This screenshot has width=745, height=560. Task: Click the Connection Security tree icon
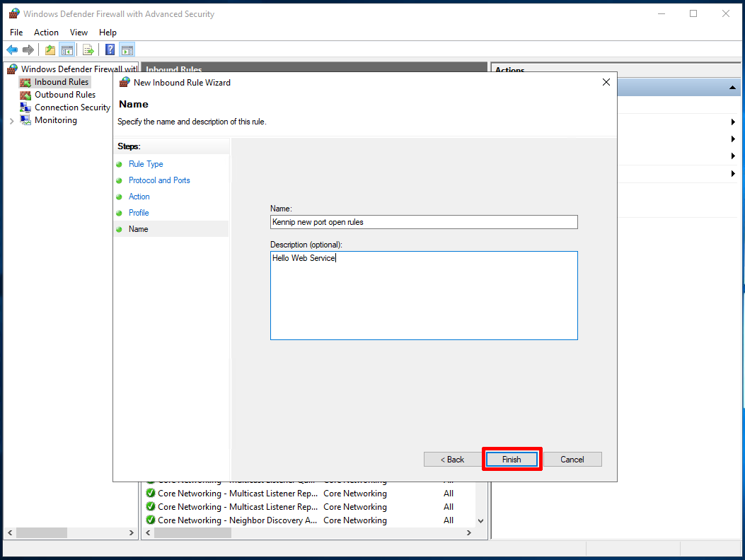click(x=25, y=107)
